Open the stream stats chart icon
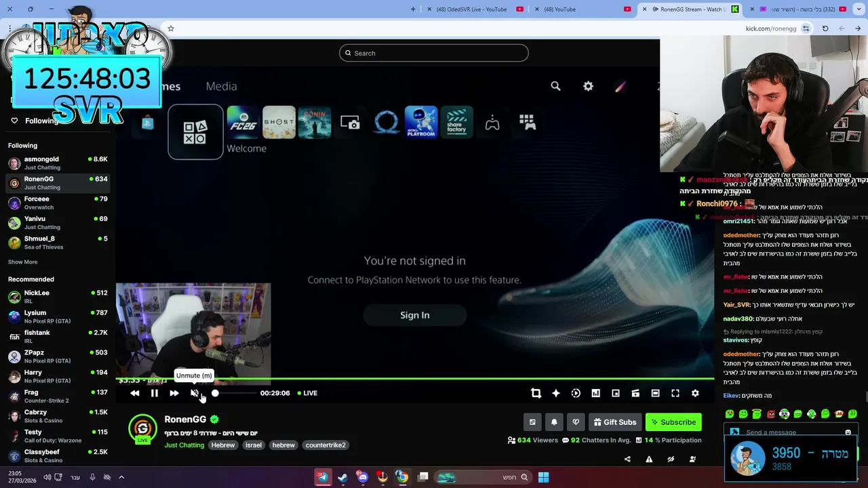Screen dimensions: 868x488 tap(595, 393)
